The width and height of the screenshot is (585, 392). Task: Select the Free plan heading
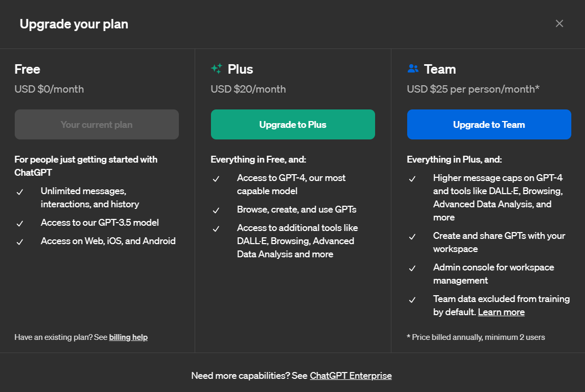(27, 69)
